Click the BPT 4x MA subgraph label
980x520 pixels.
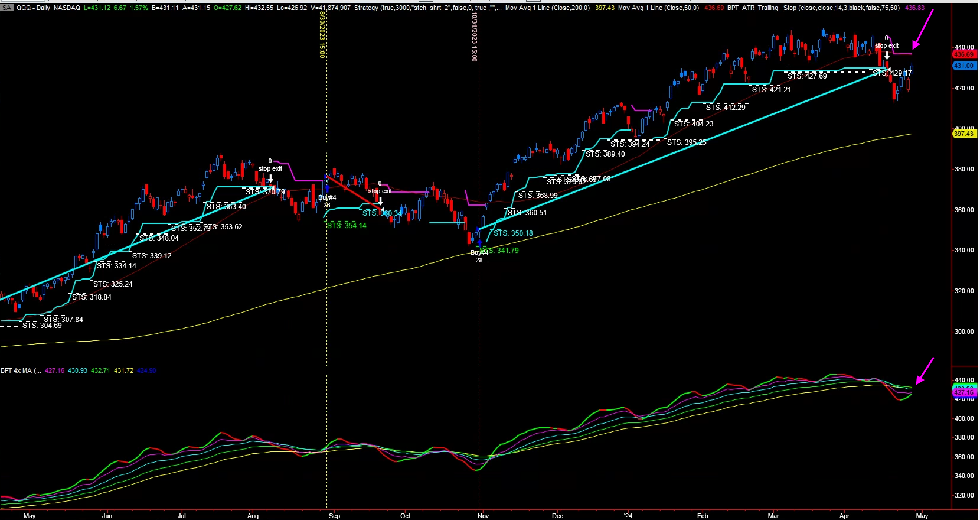tap(20, 370)
